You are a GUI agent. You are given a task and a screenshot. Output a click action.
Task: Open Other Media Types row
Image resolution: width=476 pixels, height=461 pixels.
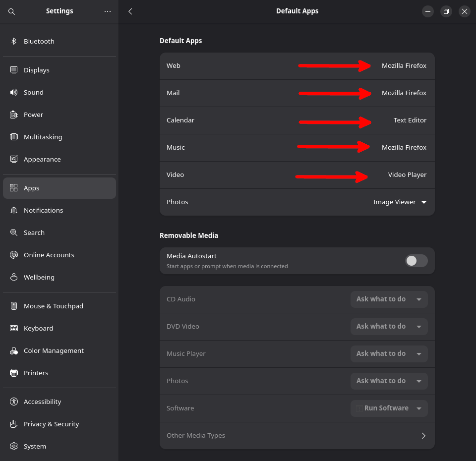[x=297, y=436]
